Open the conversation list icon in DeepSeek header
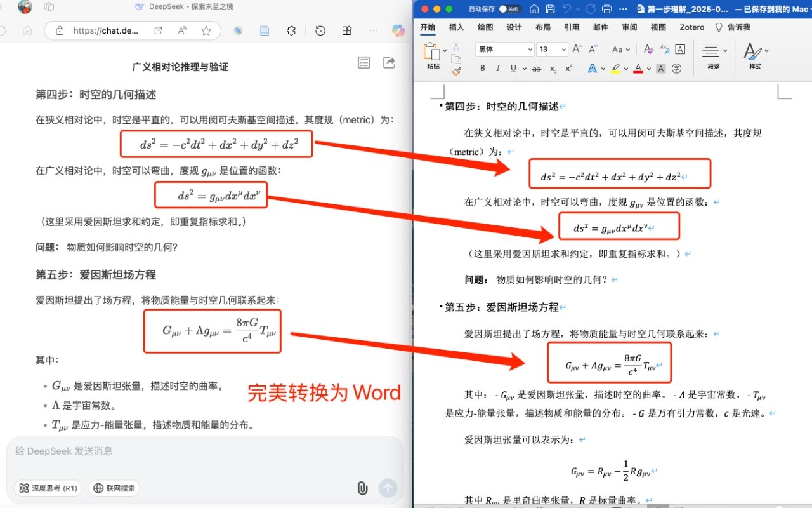 pyautogui.click(x=363, y=62)
